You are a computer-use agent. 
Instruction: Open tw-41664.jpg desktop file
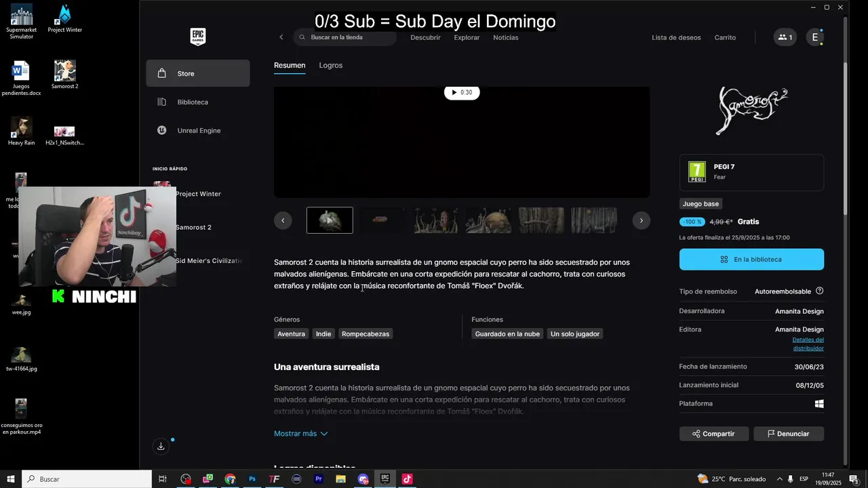[21, 359]
